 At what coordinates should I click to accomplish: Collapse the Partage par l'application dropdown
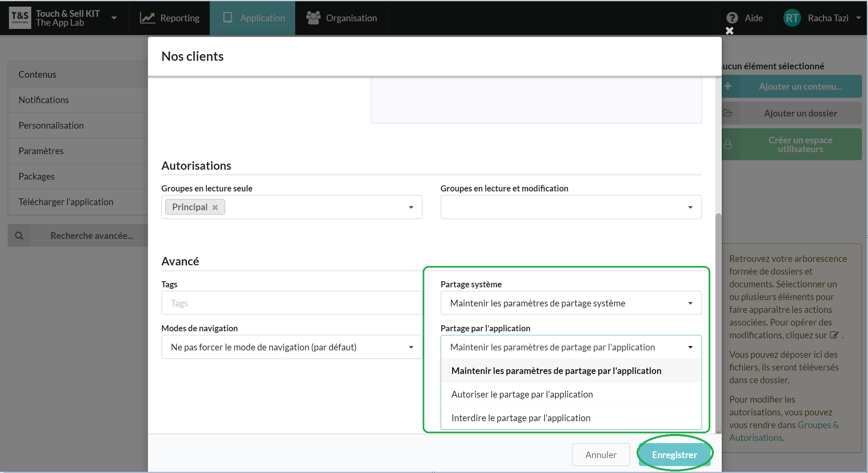tap(571, 347)
